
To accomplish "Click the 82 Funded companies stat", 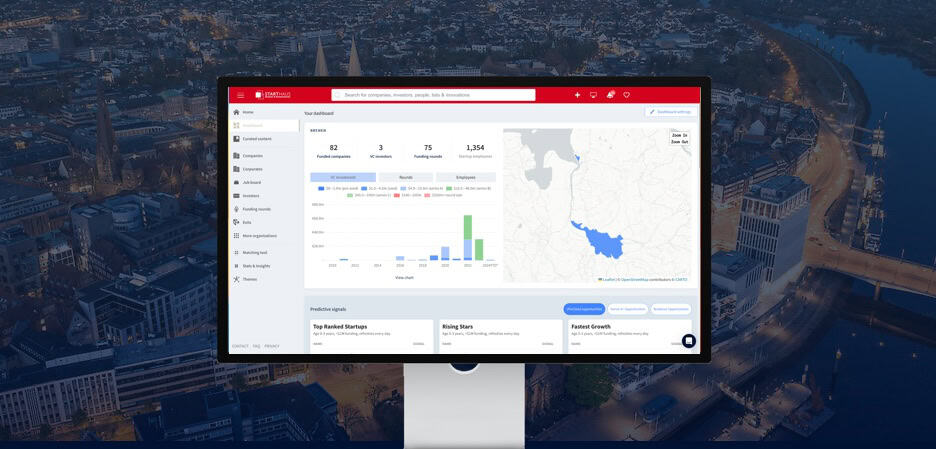I will tap(333, 150).
